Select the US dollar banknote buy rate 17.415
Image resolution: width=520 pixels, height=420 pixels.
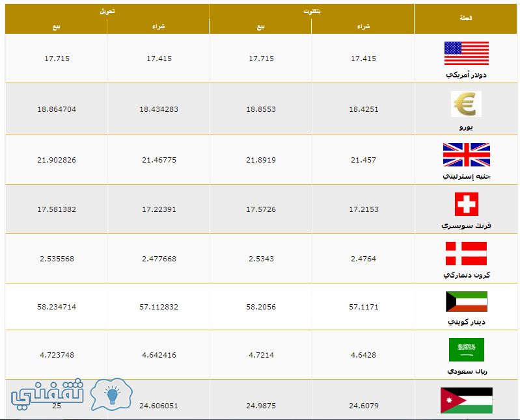click(x=363, y=59)
